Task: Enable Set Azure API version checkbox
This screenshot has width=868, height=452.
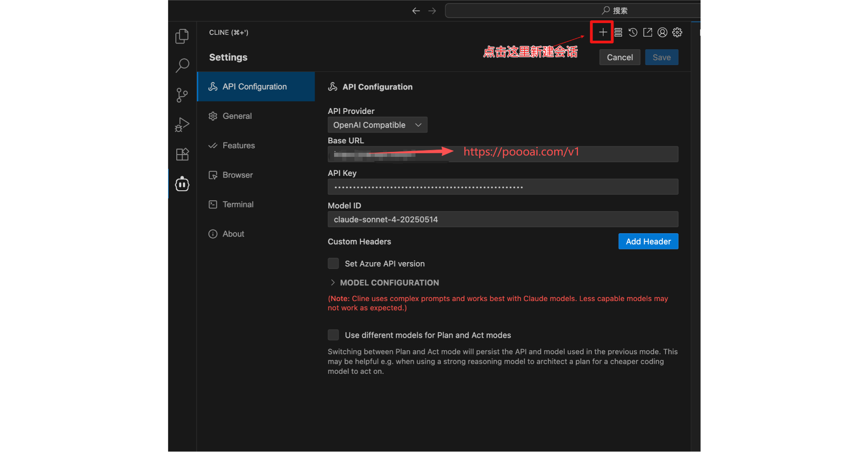Action: point(333,264)
